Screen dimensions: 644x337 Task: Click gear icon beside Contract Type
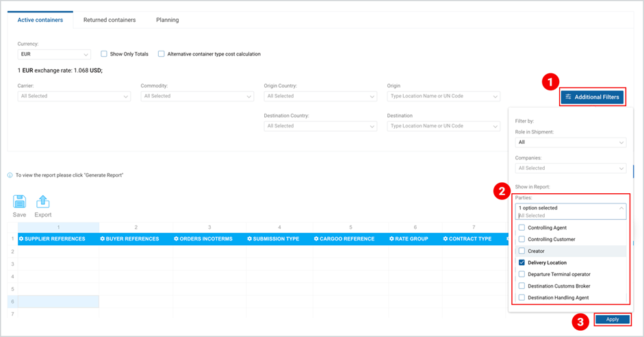pyautogui.click(x=446, y=239)
